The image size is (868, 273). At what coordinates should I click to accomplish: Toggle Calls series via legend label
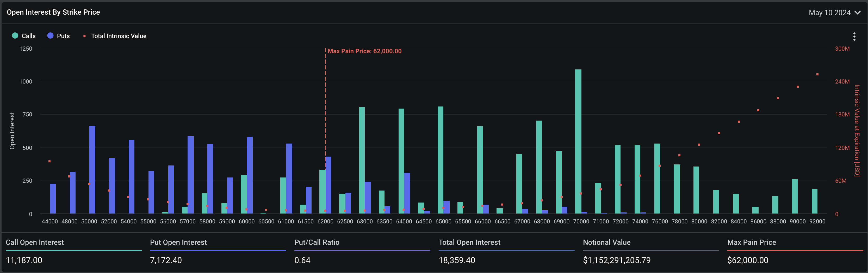coord(29,36)
